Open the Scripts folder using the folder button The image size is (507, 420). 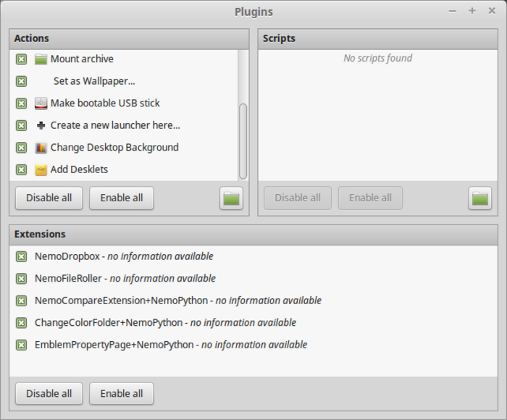pos(479,198)
